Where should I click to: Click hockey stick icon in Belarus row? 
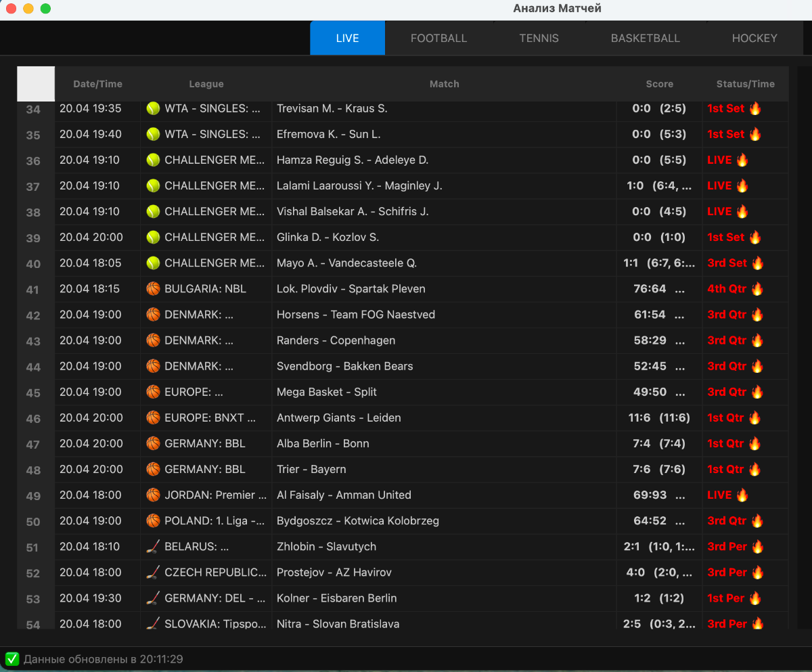point(153,547)
